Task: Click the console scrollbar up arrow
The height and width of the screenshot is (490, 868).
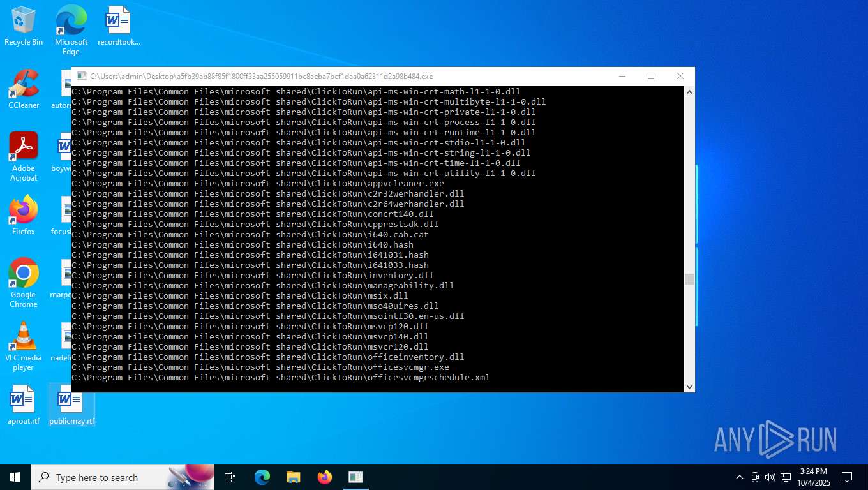Action: click(689, 92)
